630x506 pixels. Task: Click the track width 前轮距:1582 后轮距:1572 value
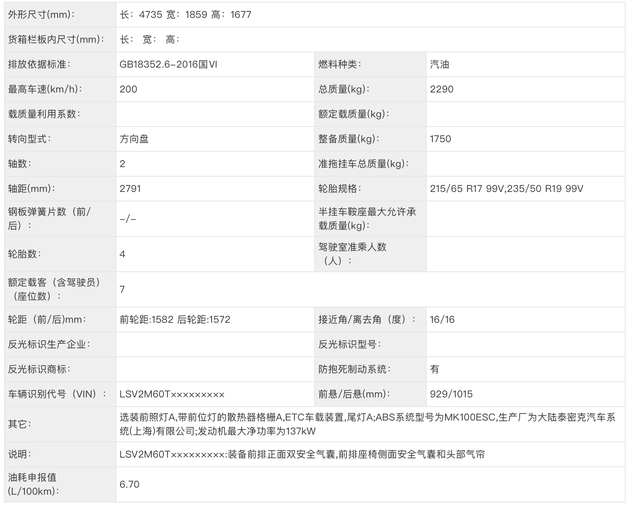click(x=175, y=320)
